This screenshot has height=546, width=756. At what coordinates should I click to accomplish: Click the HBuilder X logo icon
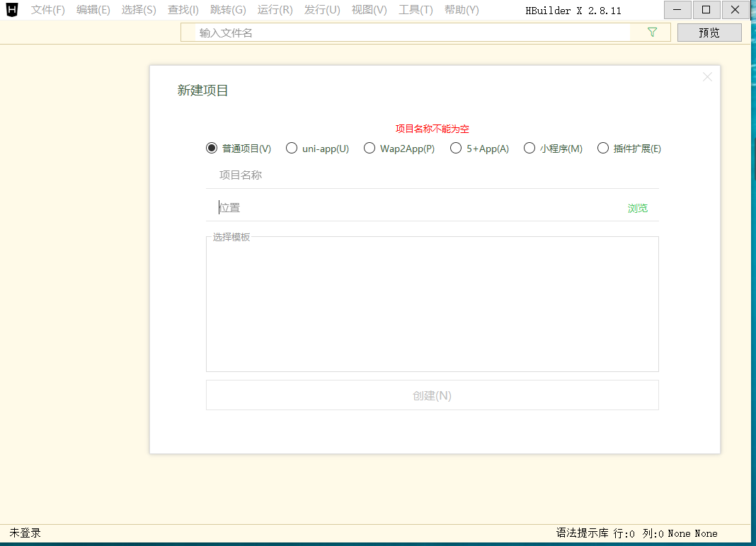tap(12, 10)
